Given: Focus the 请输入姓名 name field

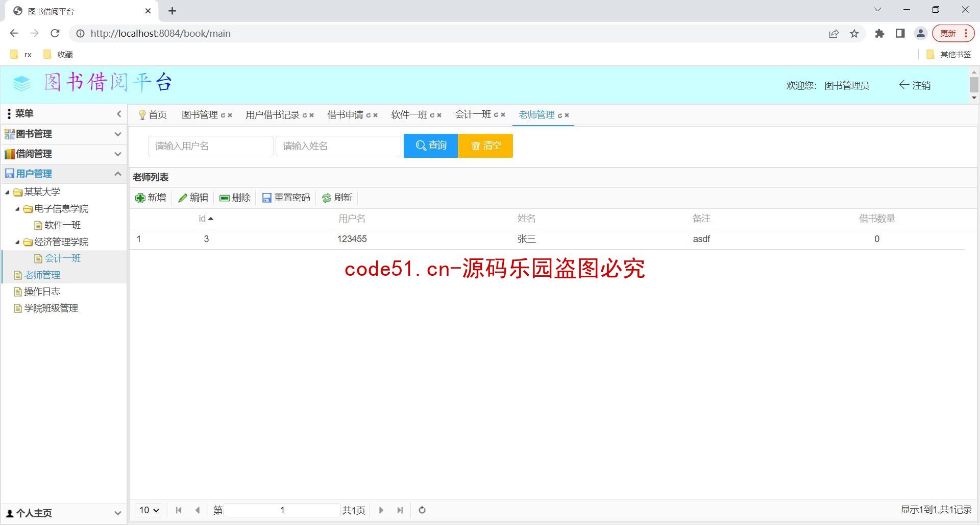Looking at the screenshot, I should click(338, 146).
